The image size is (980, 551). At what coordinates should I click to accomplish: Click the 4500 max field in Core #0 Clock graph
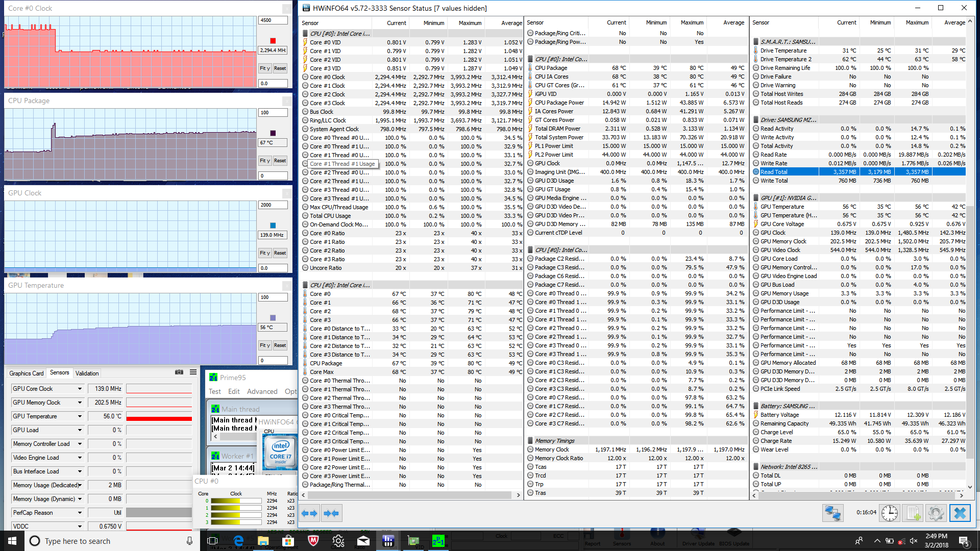(x=273, y=20)
